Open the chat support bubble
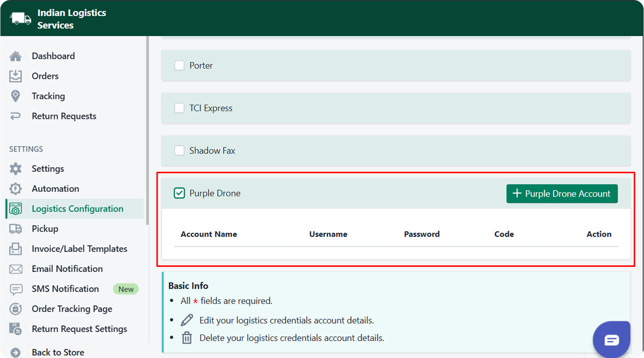The height and width of the screenshot is (358, 644). 611,340
